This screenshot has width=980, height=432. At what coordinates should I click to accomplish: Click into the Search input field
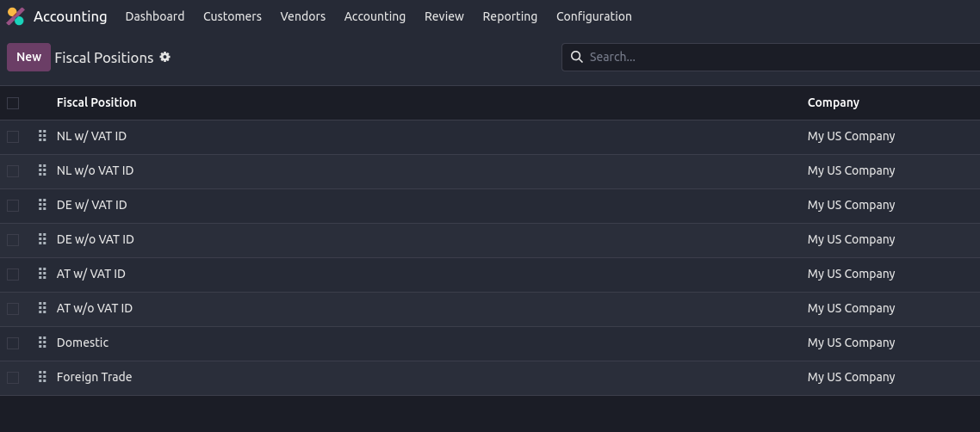point(775,57)
